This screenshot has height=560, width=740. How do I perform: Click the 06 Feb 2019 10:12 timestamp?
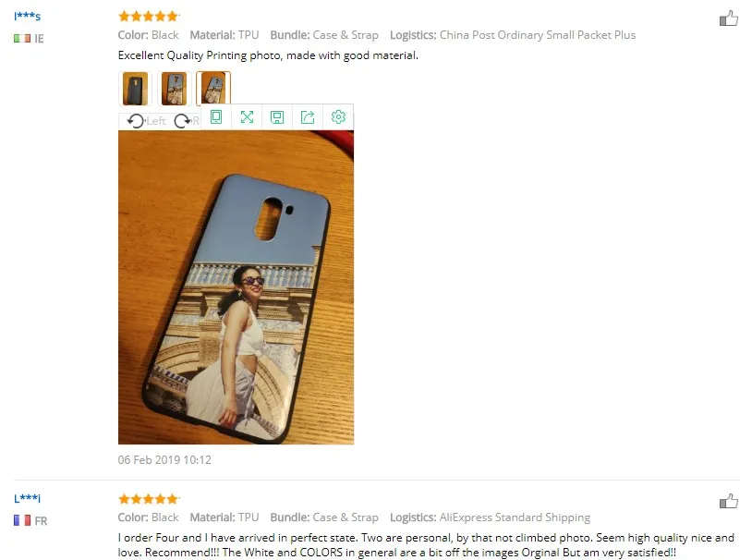click(x=164, y=460)
